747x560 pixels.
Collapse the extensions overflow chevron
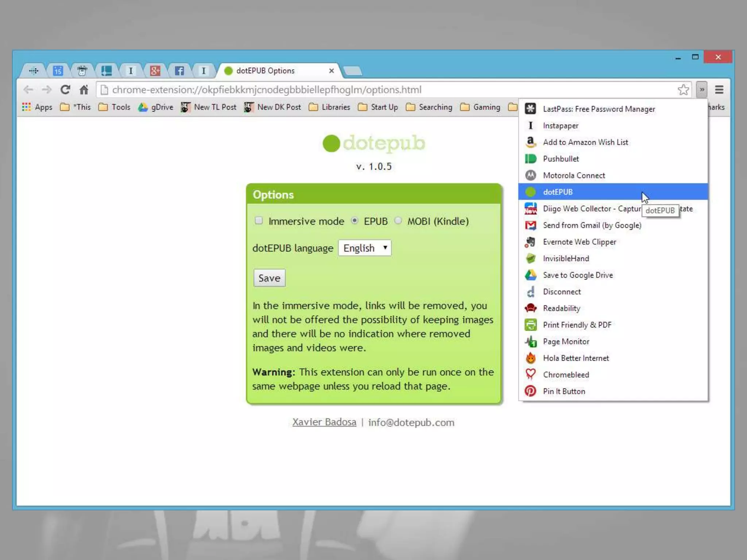702,90
